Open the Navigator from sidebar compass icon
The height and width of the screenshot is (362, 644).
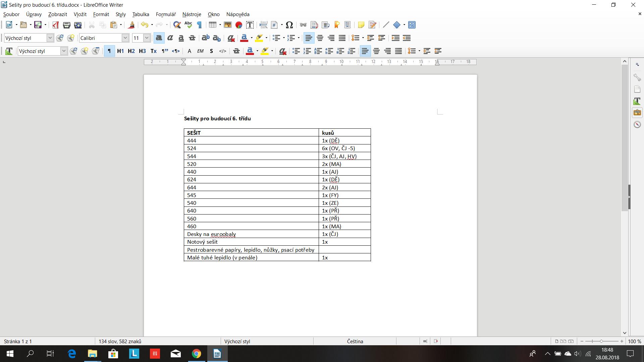tap(637, 125)
